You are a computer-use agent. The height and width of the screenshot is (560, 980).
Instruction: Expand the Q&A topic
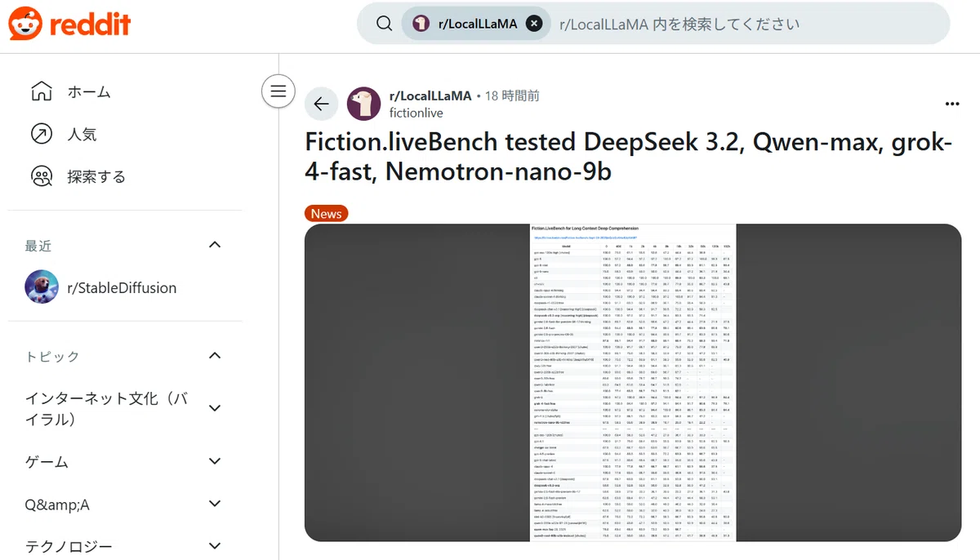point(215,504)
